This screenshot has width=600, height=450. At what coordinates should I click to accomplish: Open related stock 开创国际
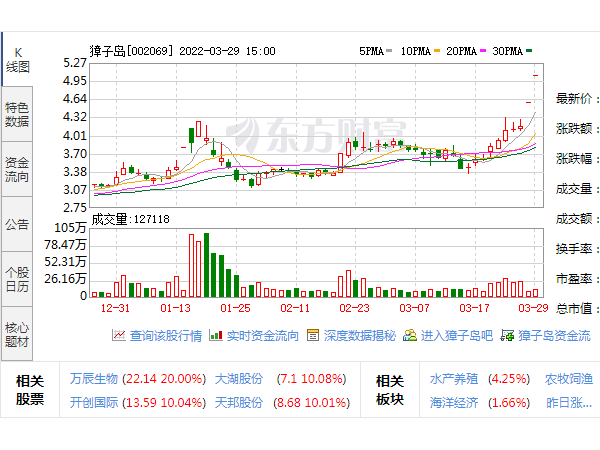pyautogui.click(x=94, y=403)
